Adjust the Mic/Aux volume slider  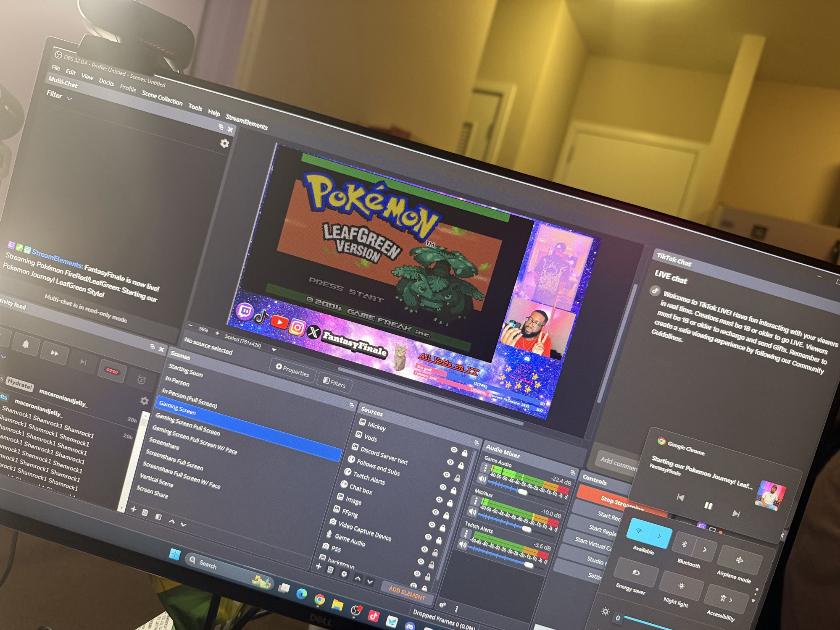tap(526, 529)
